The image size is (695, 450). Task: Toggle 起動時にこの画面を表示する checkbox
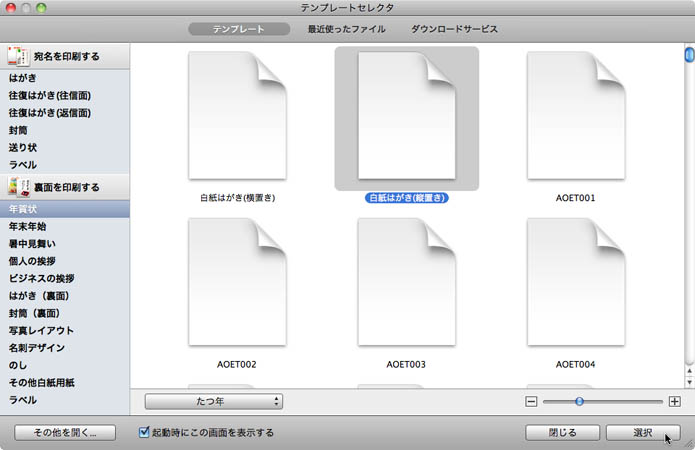tap(145, 433)
